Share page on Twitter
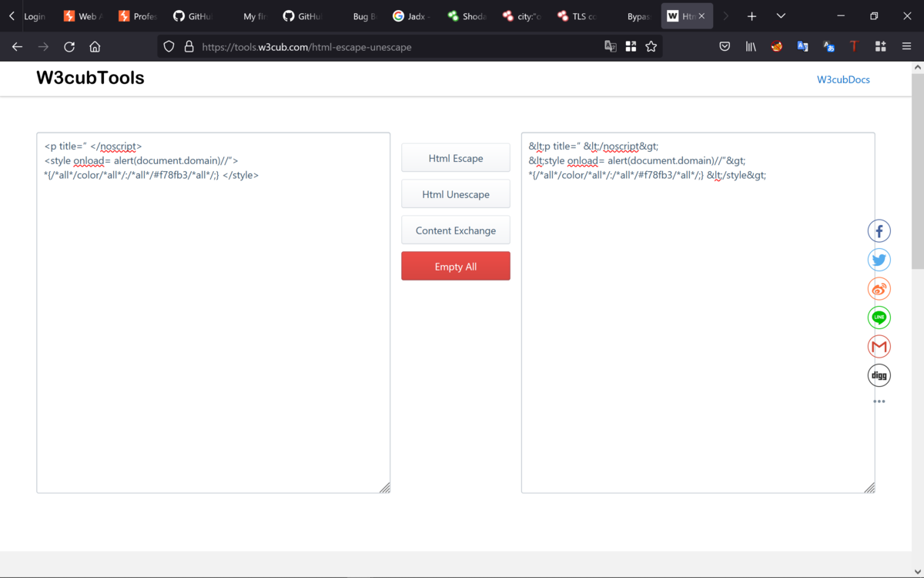Viewport: 924px width, 578px height. pos(879,260)
